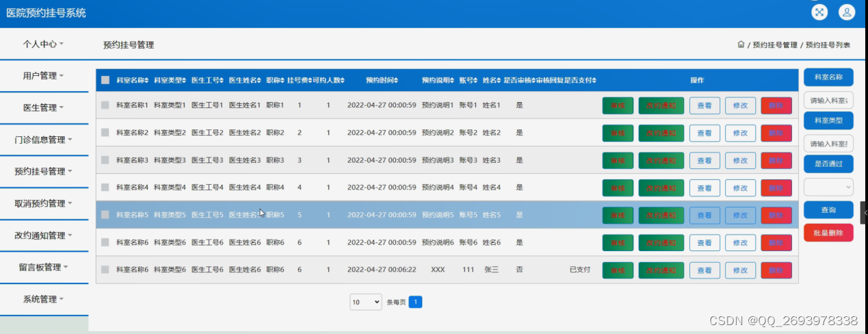868x334 pixels.
Task: Click the 医院预约挂号系统 title
Action: click(x=46, y=13)
